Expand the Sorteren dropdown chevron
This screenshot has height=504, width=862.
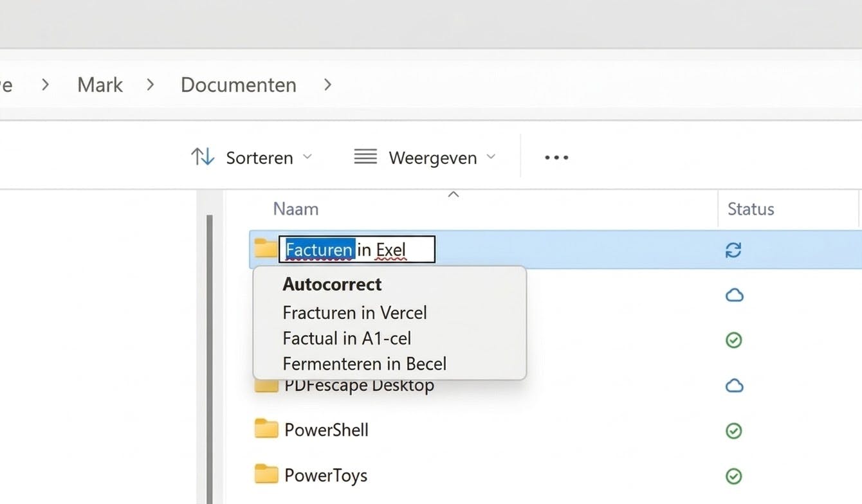tap(307, 157)
